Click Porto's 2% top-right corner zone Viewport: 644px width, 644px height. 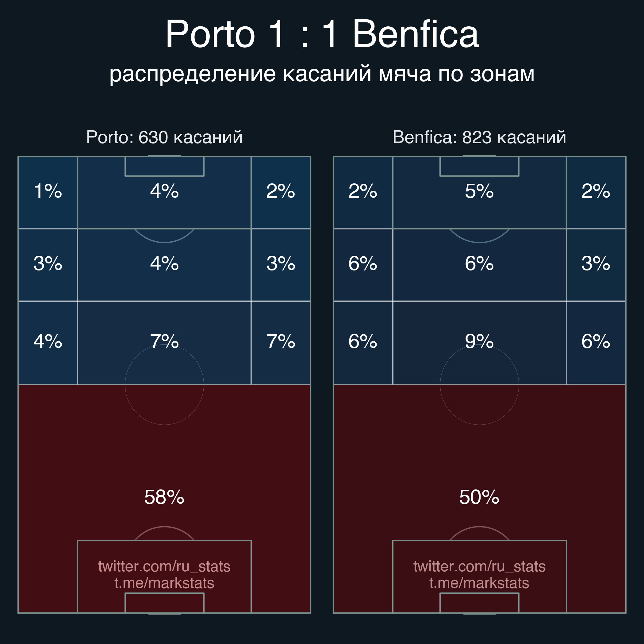coord(281,193)
